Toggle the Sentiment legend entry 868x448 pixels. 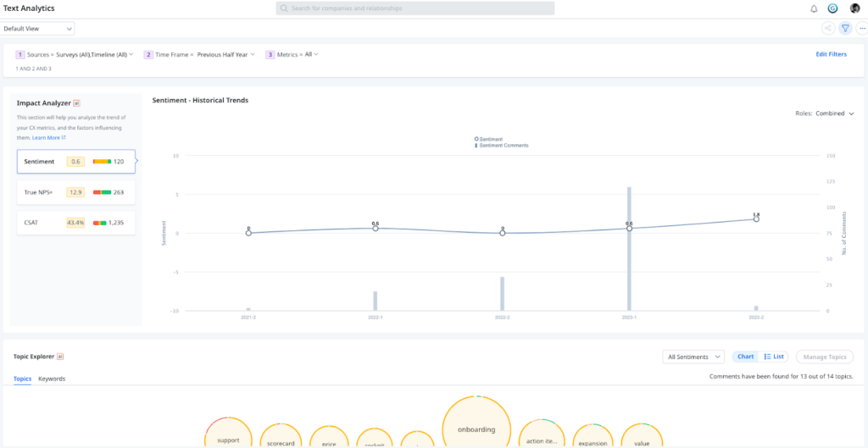tap(489, 140)
